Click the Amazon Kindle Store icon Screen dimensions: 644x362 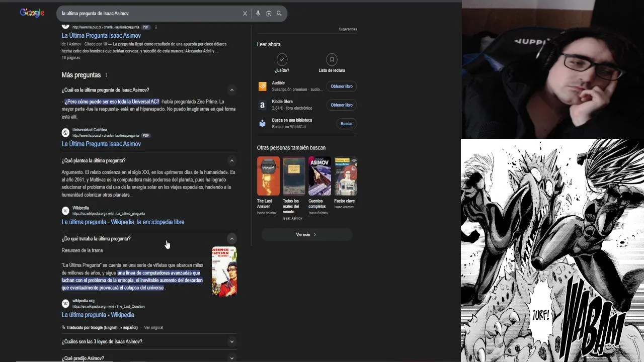[x=262, y=105]
